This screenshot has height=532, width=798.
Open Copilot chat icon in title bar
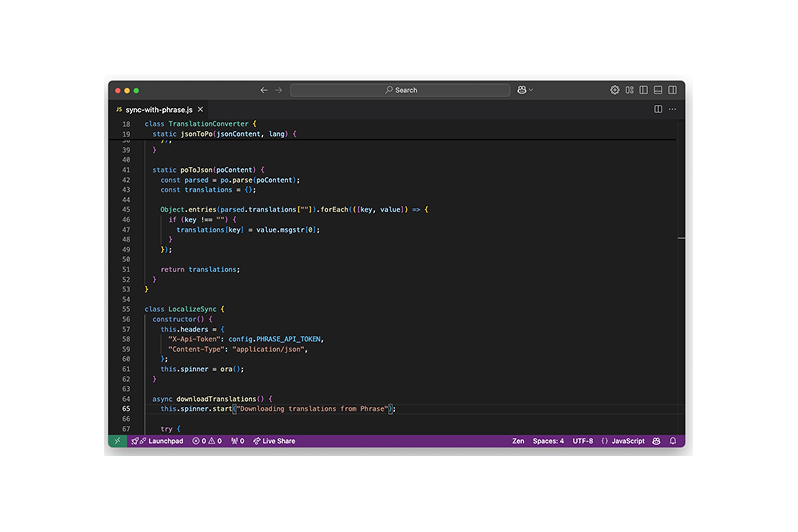(x=521, y=90)
